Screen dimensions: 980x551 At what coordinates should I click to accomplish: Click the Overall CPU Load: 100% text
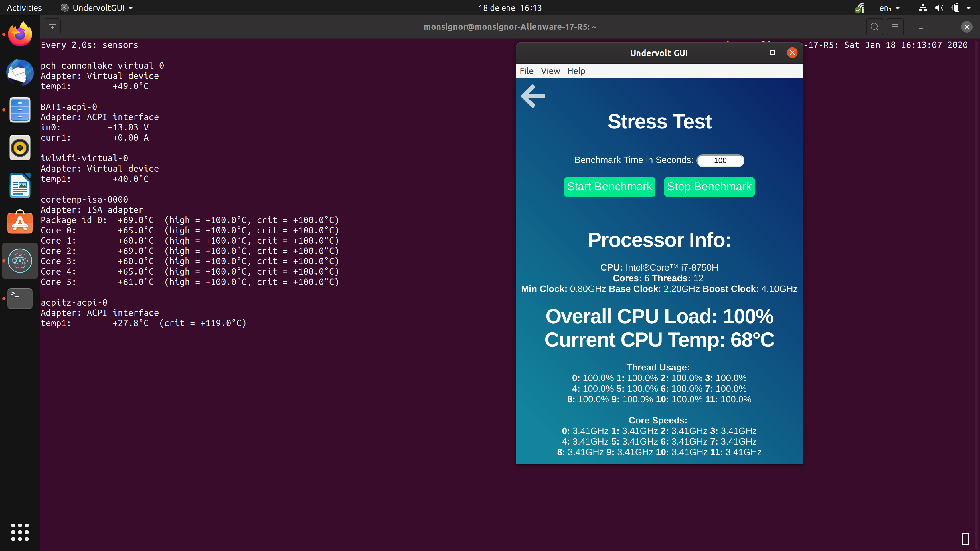click(659, 316)
